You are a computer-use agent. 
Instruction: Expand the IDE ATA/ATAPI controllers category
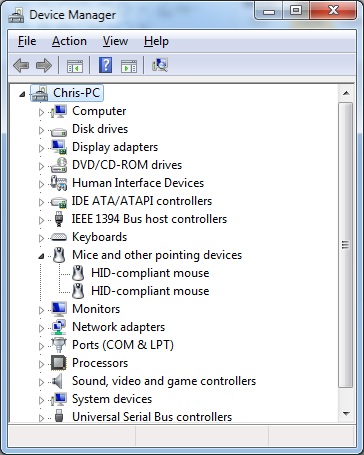[x=41, y=202]
